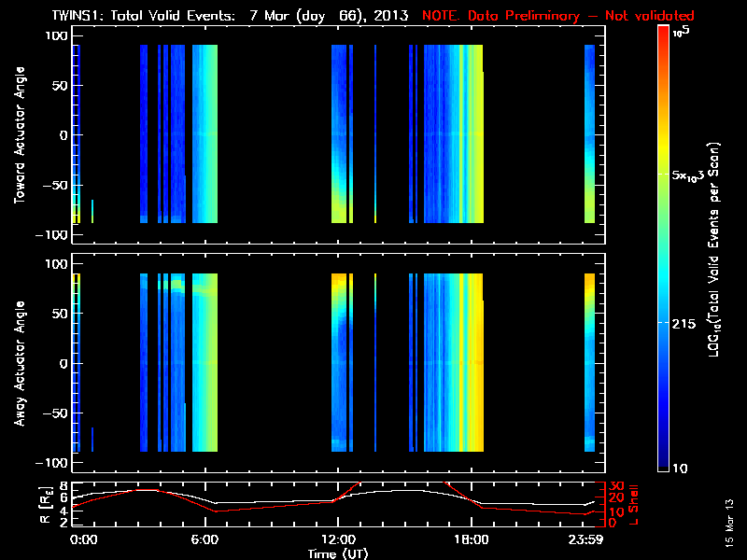The height and width of the screenshot is (560, 747).
Task: Click the red 30 L Shell tick label
Action: click(x=613, y=486)
